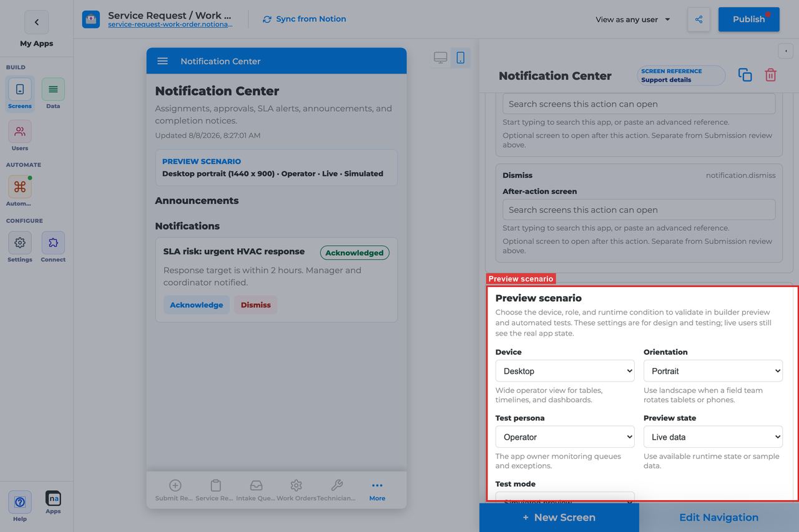Delete the Notification Center screen
Viewport: 799px width, 532px height.
pos(771,75)
